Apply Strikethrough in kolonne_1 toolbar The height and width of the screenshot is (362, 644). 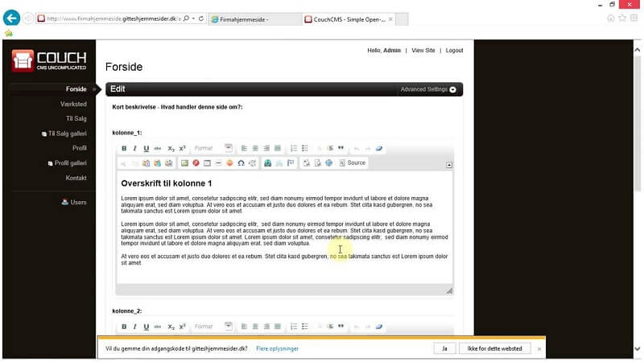[158, 148]
